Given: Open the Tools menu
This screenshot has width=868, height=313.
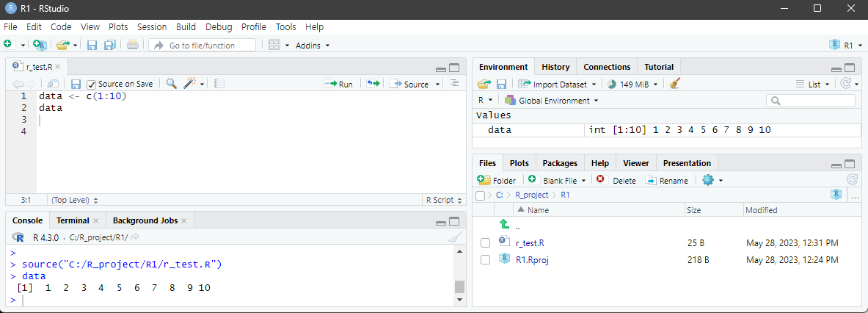Looking at the screenshot, I should coord(285,26).
